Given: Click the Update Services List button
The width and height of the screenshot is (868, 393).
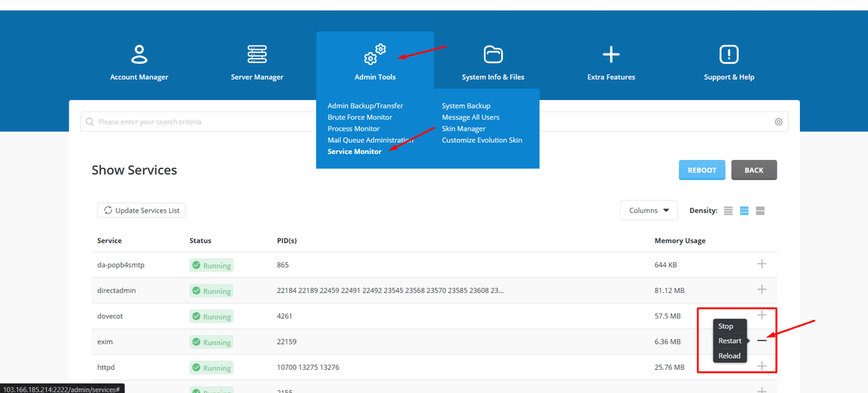Looking at the screenshot, I should [x=142, y=211].
